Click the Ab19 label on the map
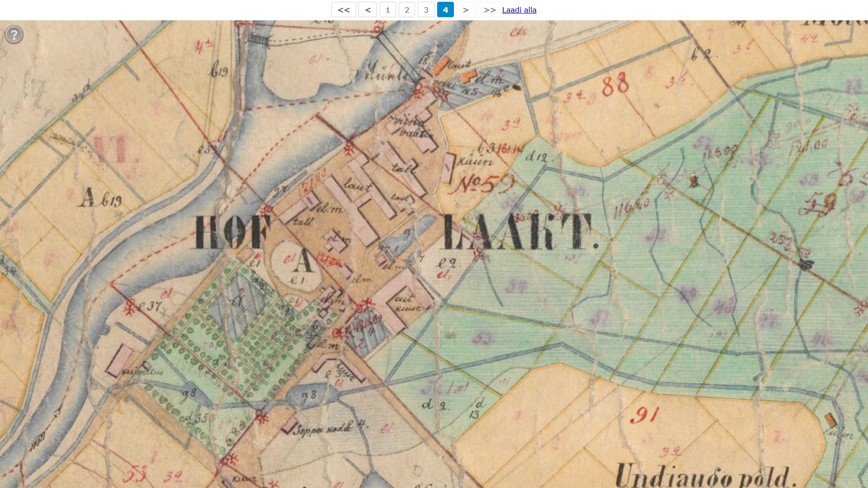This screenshot has height=488, width=868. coord(100,198)
